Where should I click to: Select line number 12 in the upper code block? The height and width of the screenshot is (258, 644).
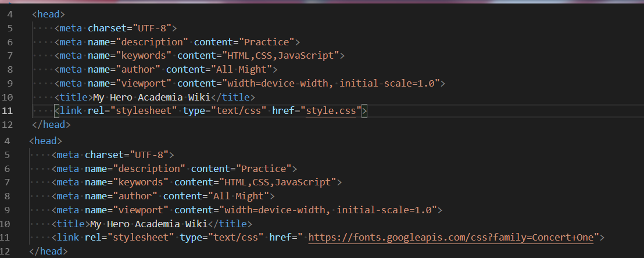coord(8,124)
